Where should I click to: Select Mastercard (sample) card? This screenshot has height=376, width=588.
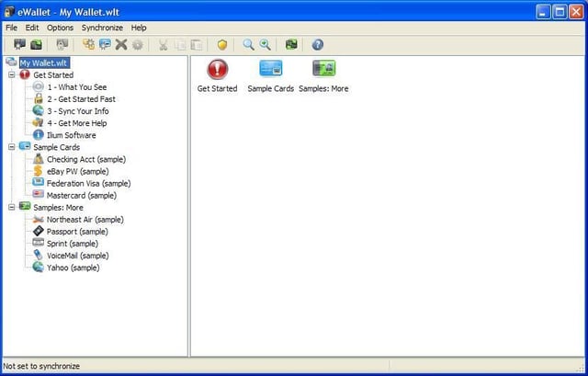(x=82, y=196)
